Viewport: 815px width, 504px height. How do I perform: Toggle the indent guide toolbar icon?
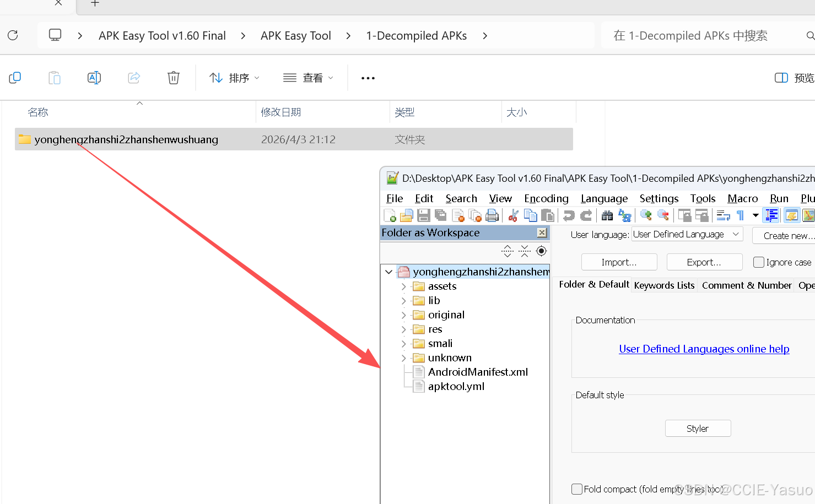click(x=771, y=215)
